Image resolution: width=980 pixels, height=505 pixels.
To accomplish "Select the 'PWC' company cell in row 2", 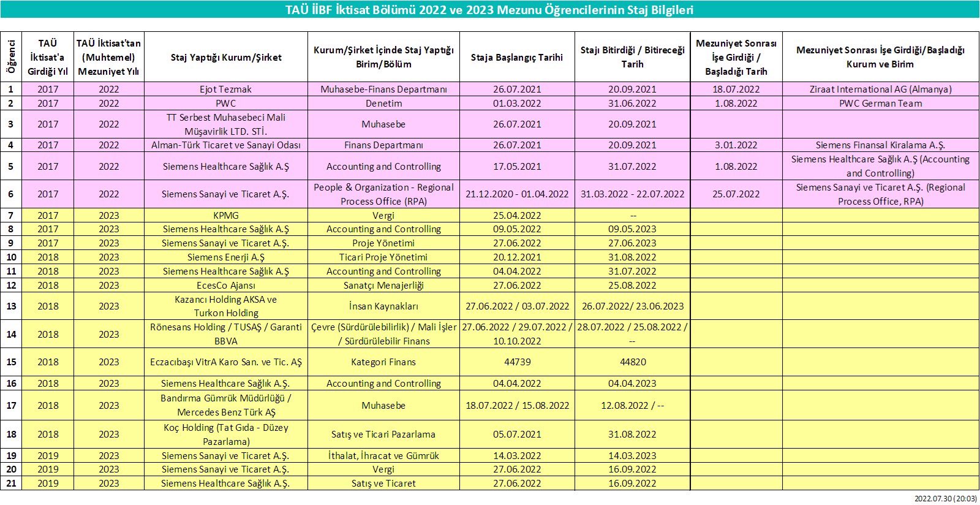I will point(226,103).
